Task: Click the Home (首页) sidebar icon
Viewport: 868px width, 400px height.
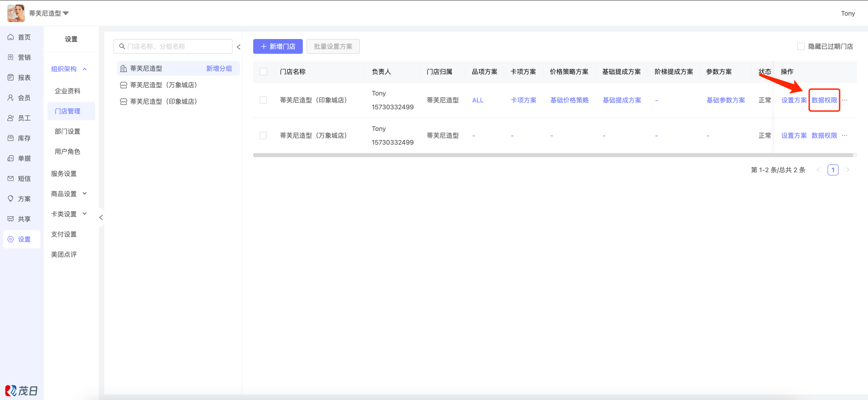Action: [11, 37]
